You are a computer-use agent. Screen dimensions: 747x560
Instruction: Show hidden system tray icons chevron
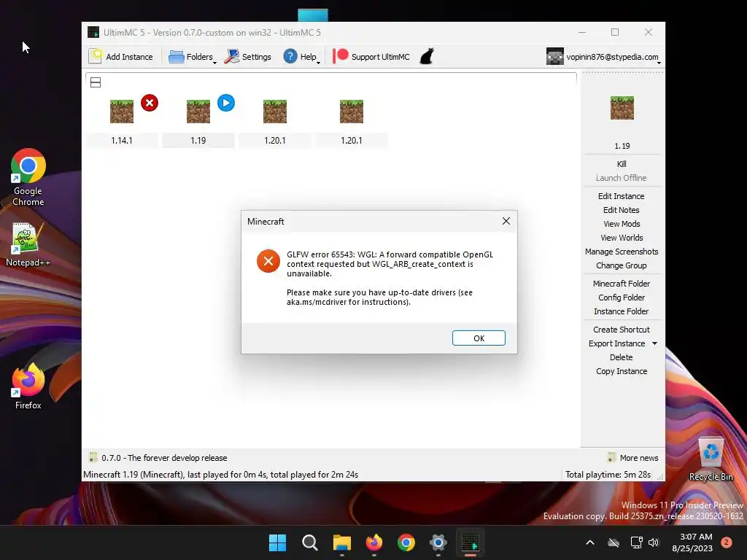589,542
